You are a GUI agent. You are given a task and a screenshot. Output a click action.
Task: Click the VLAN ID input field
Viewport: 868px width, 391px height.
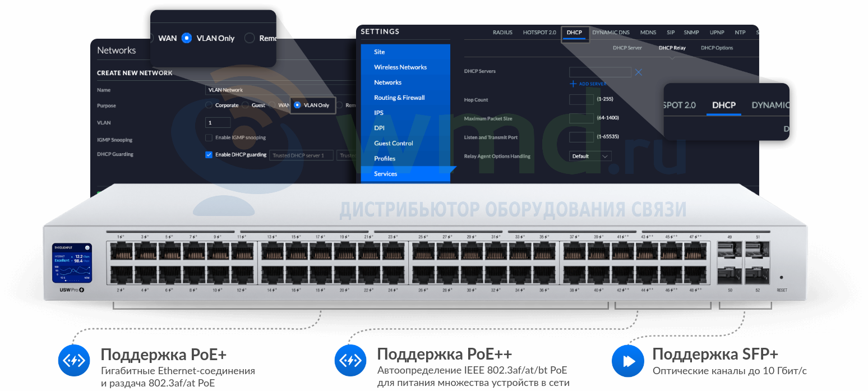[218, 122]
